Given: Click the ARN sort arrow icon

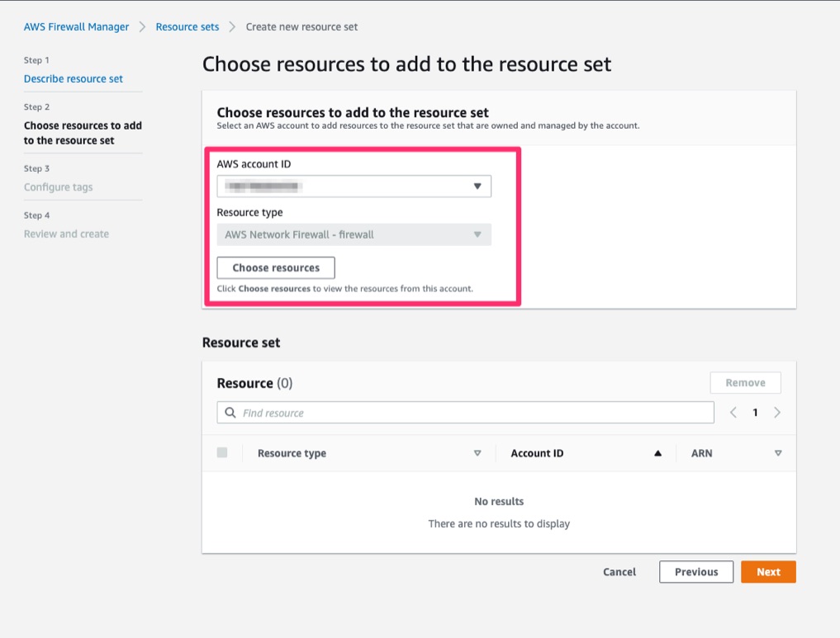Looking at the screenshot, I should pos(778,453).
